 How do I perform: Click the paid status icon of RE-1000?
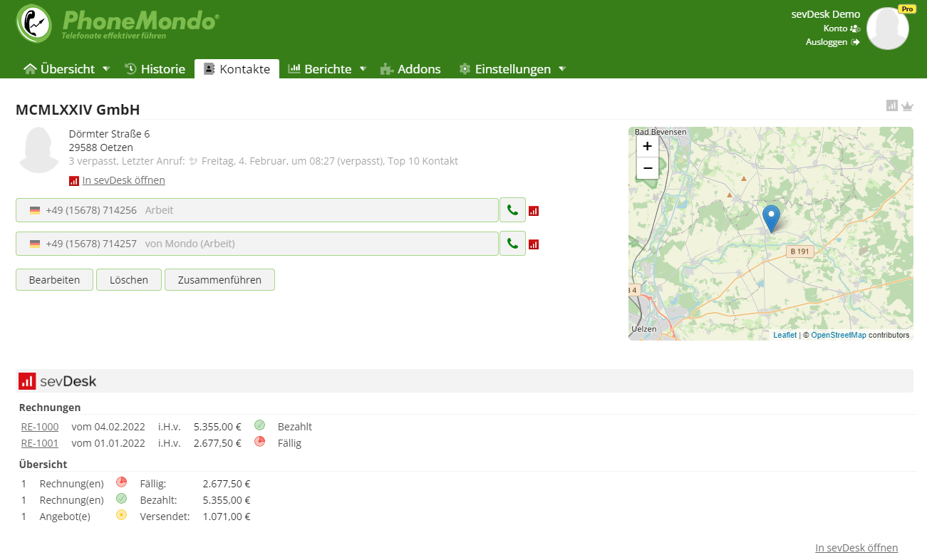[260, 425]
